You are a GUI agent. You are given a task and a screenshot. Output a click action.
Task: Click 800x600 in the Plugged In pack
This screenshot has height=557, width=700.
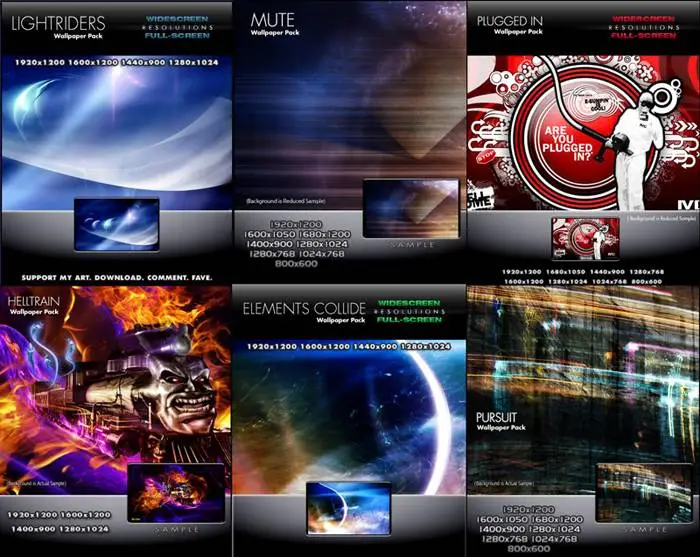coord(646,282)
